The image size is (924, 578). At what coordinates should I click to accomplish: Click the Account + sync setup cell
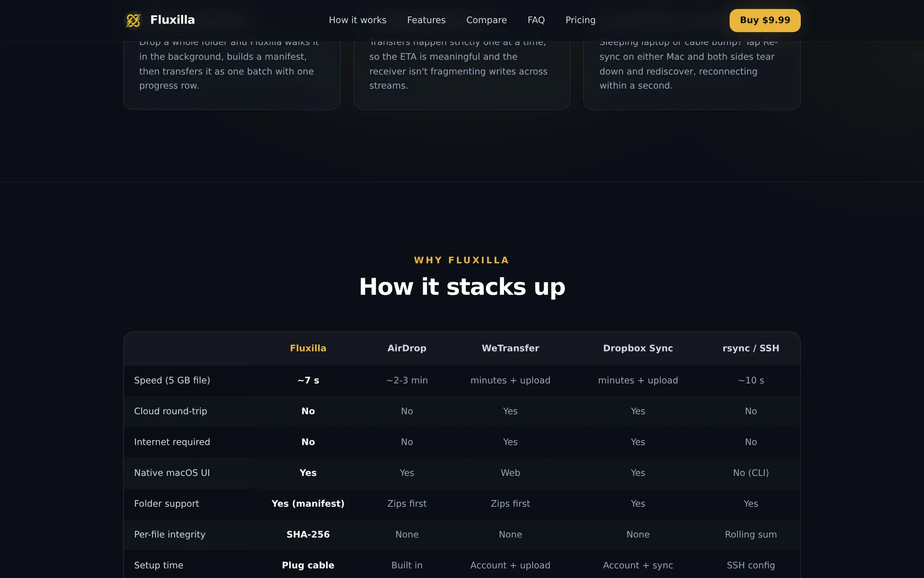638,565
